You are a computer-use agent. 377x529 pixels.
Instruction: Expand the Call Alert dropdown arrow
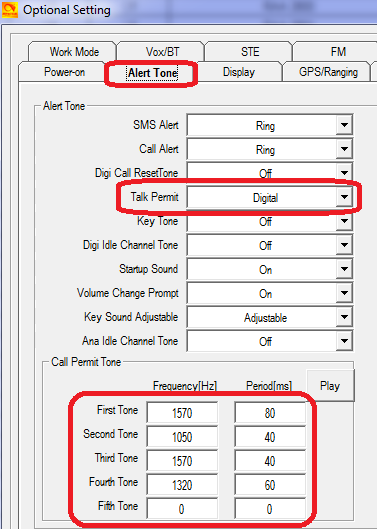pyautogui.click(x=344, y=149)
